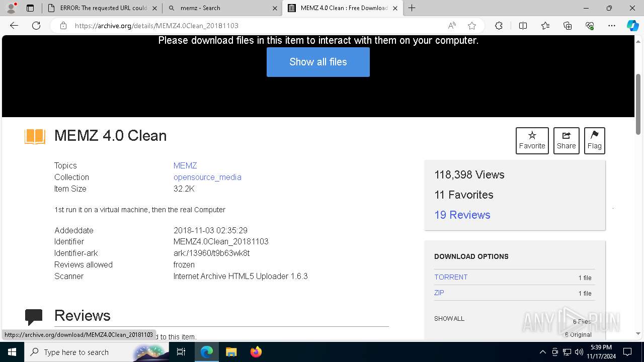
Task: Select the 11 Favorites text
Action: (464, 195)
